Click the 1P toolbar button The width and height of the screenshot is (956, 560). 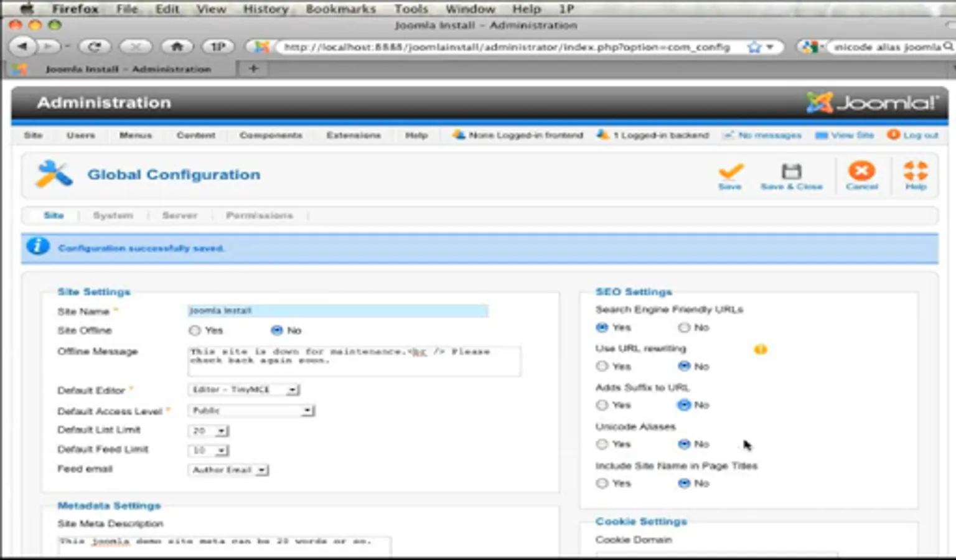point(218,47)
